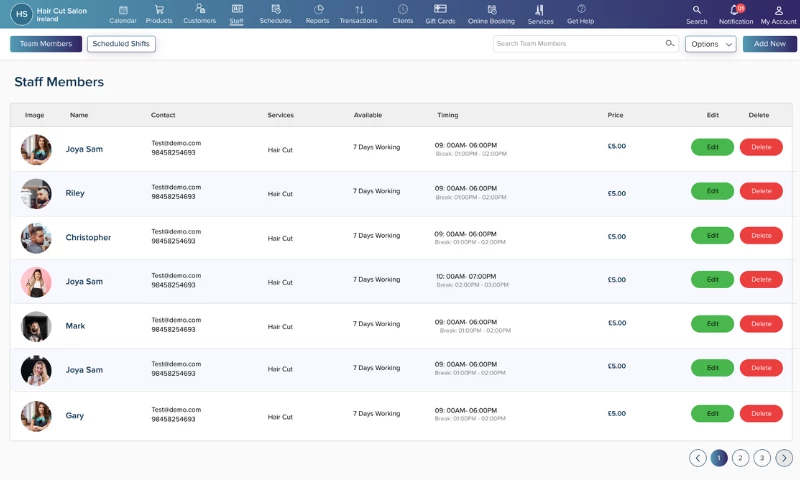The image size is (800, 480).
Task: Open the Gift Cards icon
Action: (440, 10)
